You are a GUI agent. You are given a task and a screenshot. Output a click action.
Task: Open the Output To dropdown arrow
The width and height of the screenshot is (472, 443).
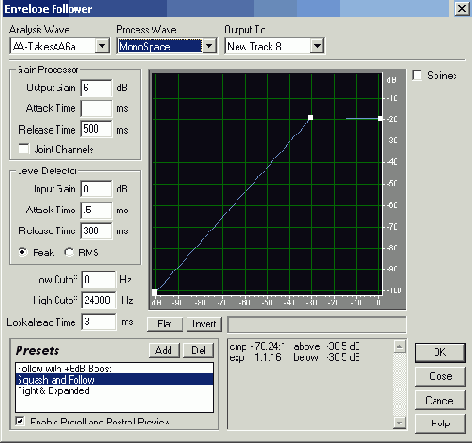317,46
